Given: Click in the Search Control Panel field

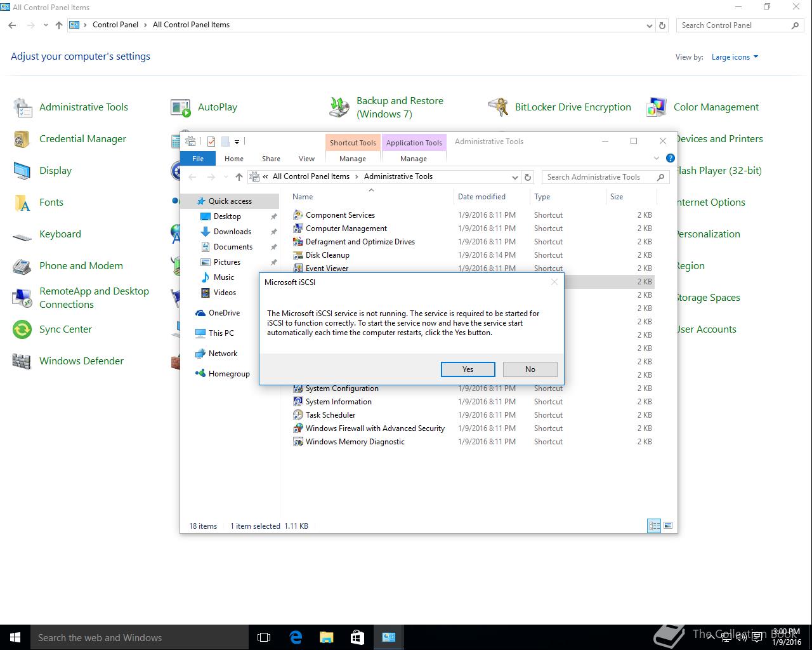Looking at the screenshot, I should pos(734,25).
